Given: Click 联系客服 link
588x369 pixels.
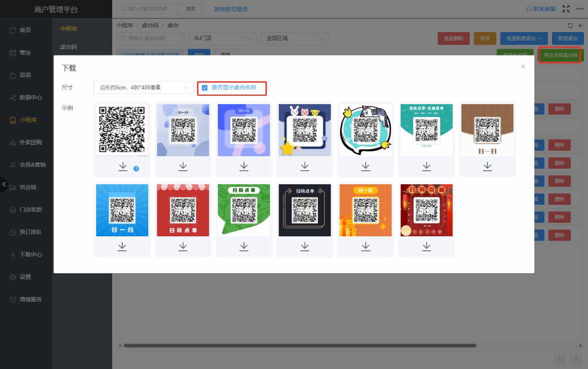Looking at the screenshot, I should [x=541, y=9].
